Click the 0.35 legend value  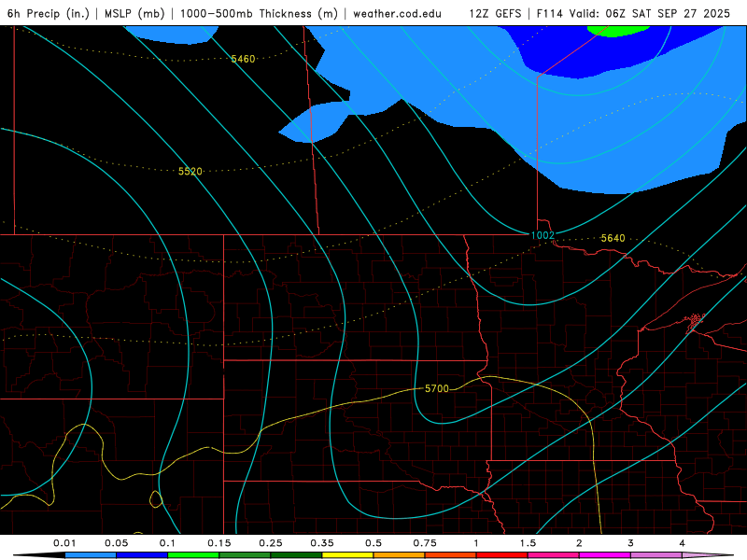[322, 543]
